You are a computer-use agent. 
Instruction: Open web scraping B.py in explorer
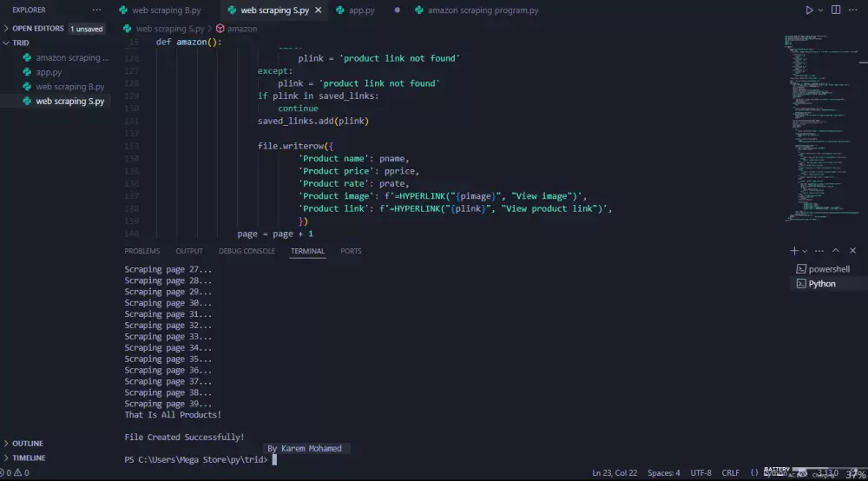(69, 86)
